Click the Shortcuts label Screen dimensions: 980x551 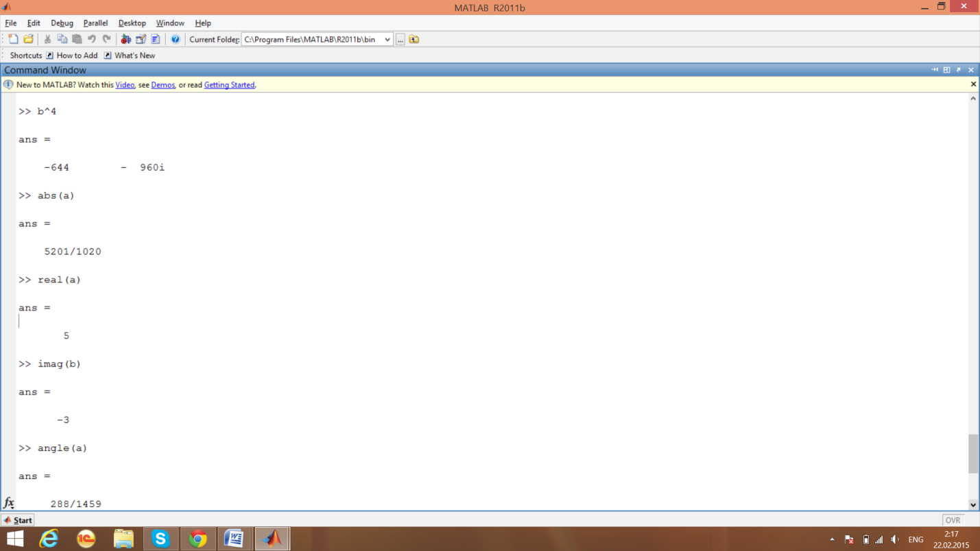[x=26, y=56]
